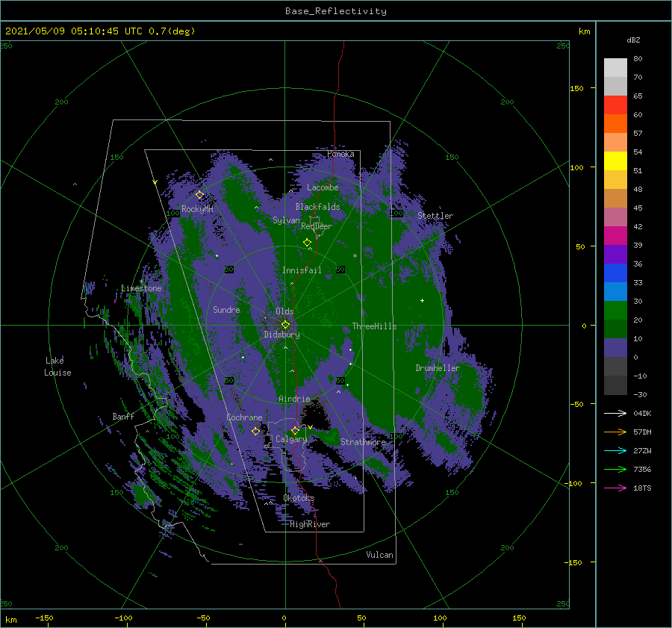Click the Okotoks label
Screen dimensions: 672x628
pos(299,498)
